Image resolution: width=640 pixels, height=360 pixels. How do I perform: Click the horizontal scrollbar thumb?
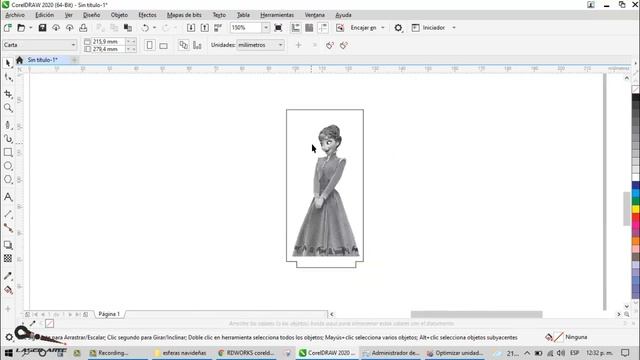pos(476,314)
